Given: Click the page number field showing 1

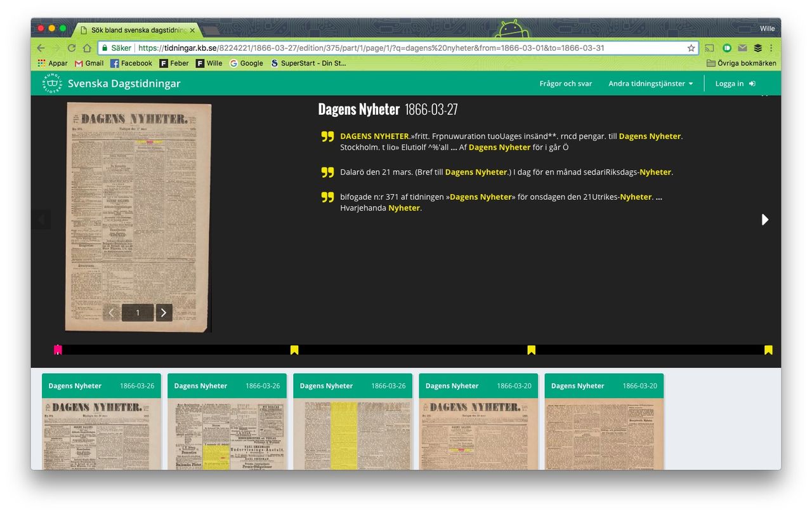Looking at the screenshot, I should tap(138, 312).
